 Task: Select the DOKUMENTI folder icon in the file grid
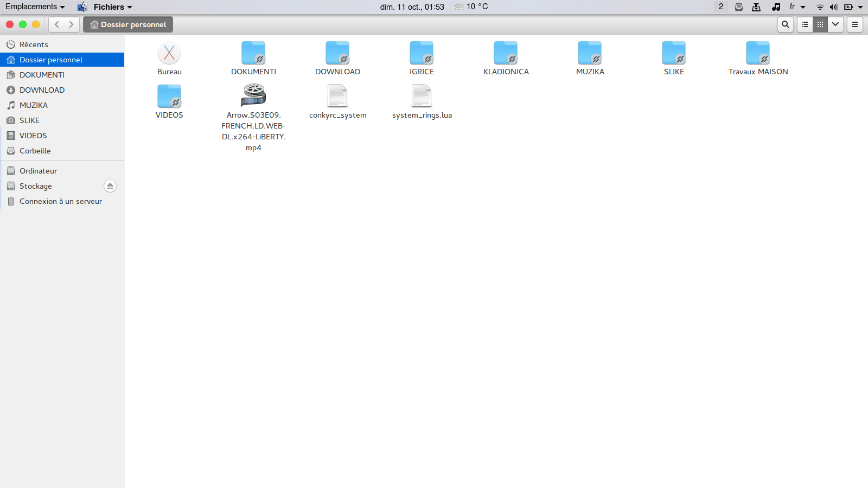pos(253,53)
